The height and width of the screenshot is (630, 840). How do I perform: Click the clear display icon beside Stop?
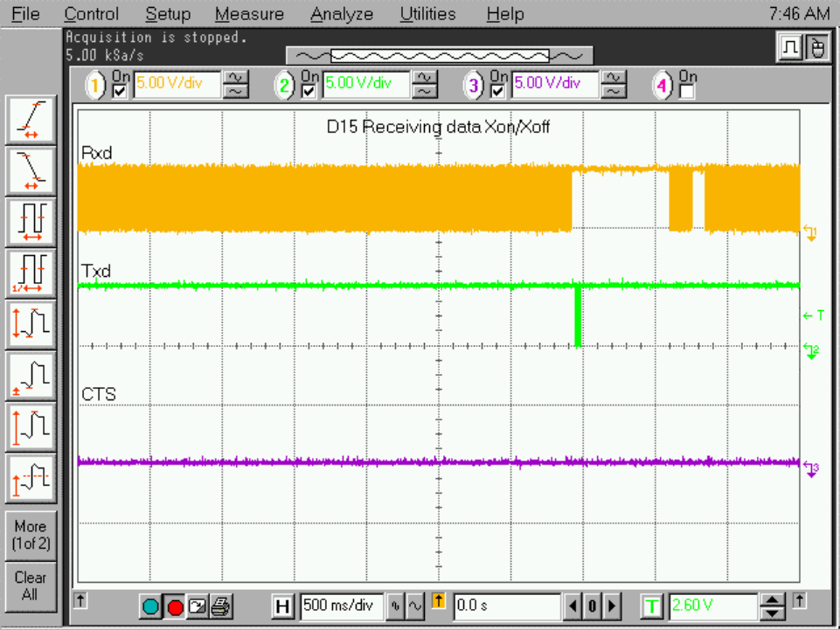click(198, 606)
